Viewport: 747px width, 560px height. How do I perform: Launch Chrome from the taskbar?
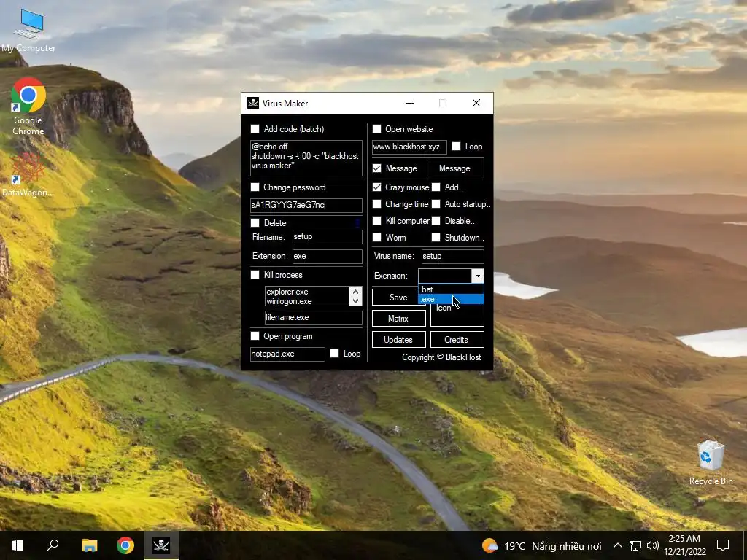pos(125,545)
